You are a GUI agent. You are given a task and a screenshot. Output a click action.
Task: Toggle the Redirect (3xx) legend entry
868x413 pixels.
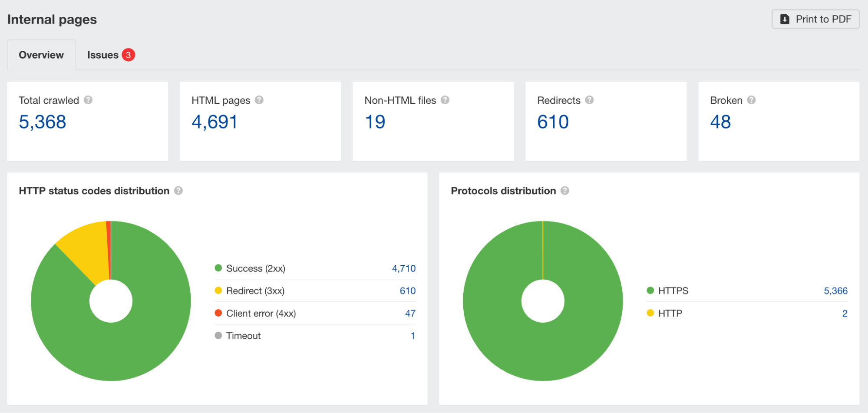(256, 291)
